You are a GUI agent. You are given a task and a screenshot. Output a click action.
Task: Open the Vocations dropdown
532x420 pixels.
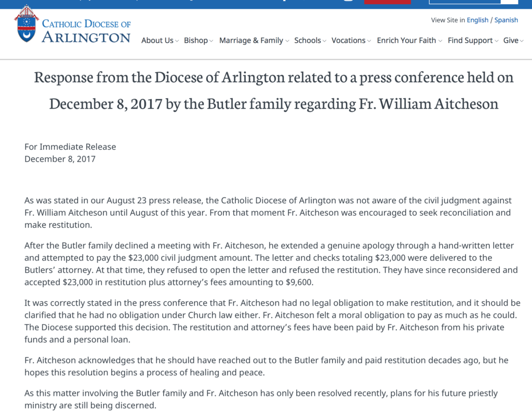click(x=351, y=41)
